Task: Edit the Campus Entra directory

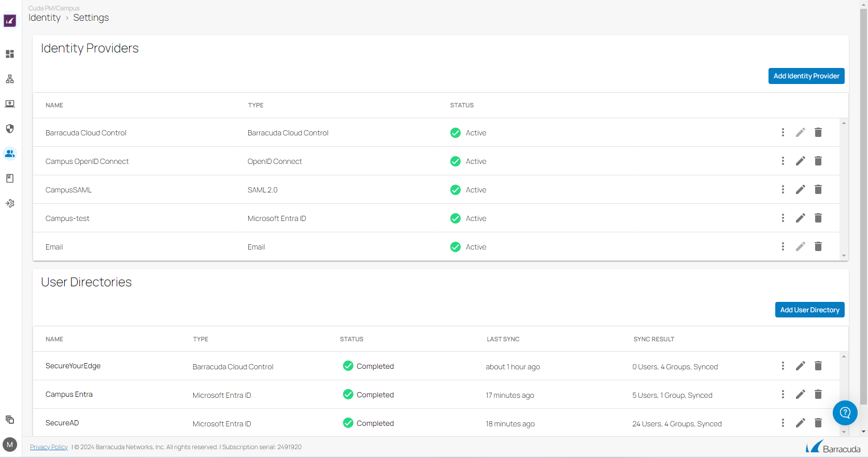Action: (x=801, y=394)
